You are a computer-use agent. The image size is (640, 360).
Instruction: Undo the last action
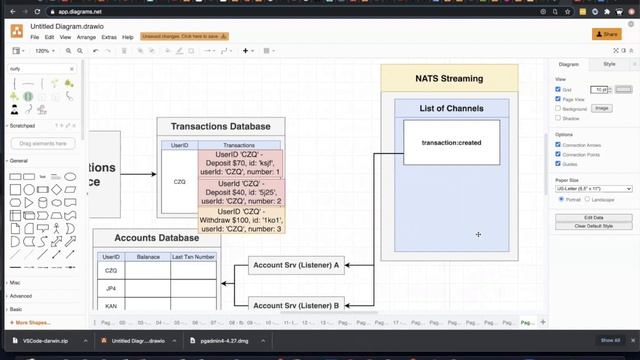[x=96, y=51]
